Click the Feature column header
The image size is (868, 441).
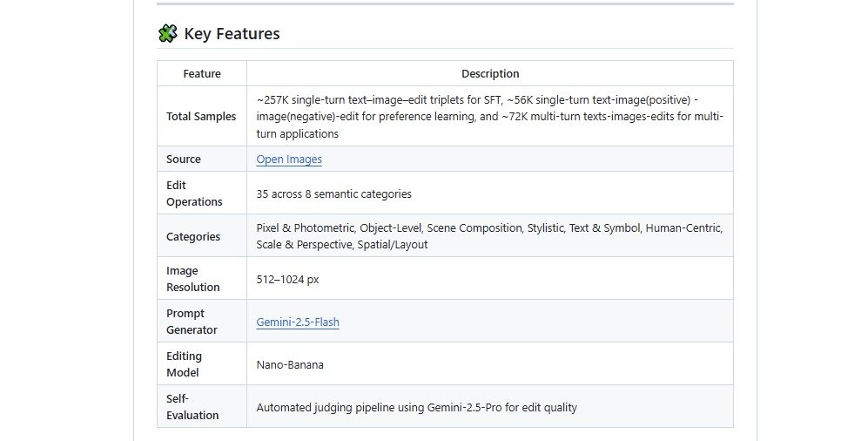[202, 74]
